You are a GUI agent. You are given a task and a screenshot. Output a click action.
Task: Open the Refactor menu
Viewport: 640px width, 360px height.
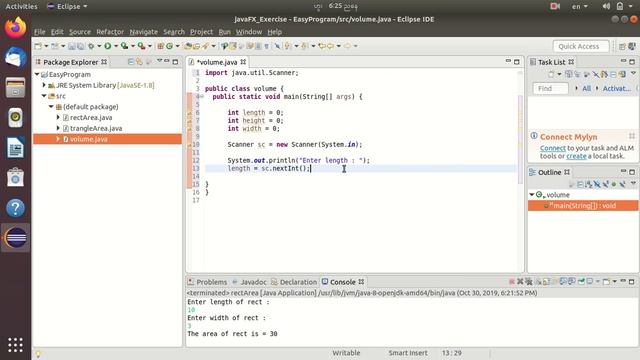pyautogui.click(x=110, y=32)
